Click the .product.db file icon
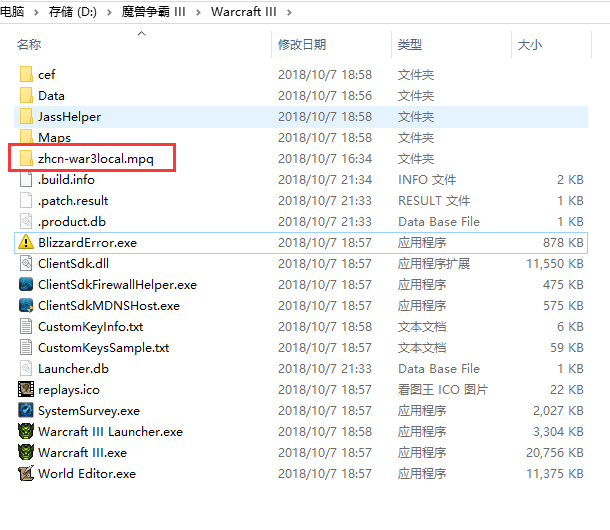This screenshot has height=530, width=610. pos(26,221)
